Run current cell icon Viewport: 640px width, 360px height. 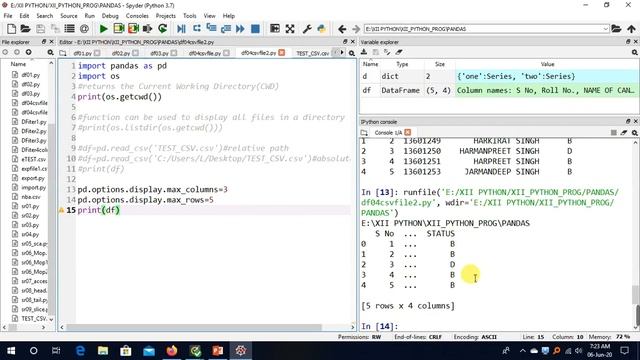[119, 29]
